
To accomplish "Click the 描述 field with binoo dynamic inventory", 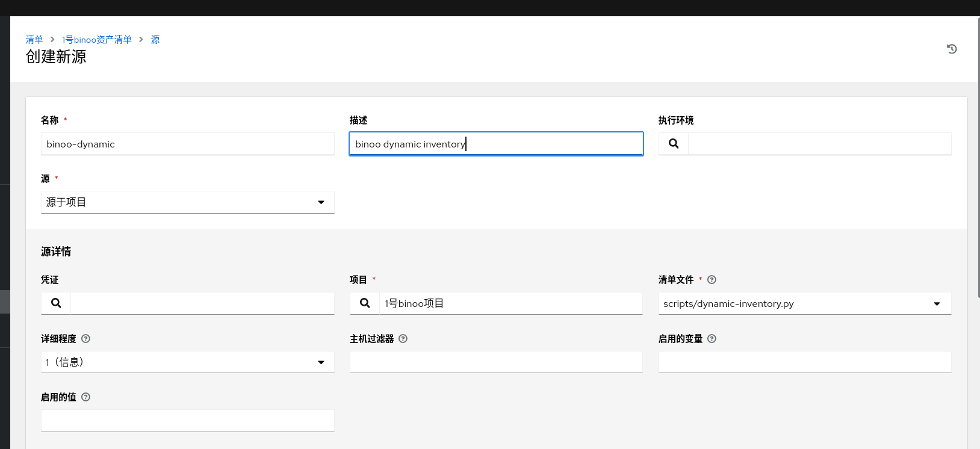I will 496,144.
